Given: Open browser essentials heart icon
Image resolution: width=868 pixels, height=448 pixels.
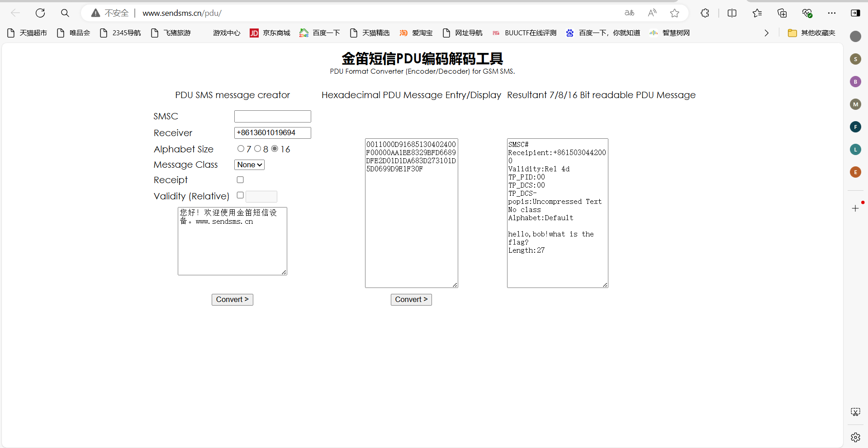Looking at the screenshot, I should click(807, 13).
